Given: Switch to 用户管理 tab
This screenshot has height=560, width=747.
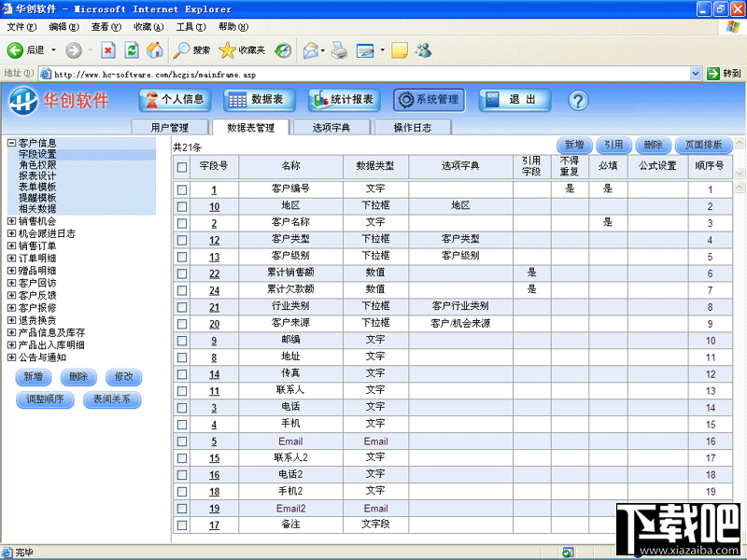Looking at the screenshot, I should tap(170, 128).
